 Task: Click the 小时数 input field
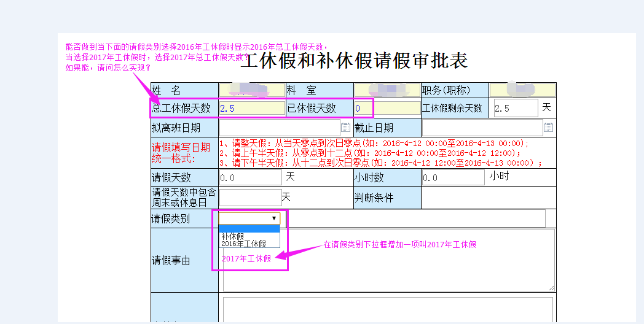click(x=453, y=177)
